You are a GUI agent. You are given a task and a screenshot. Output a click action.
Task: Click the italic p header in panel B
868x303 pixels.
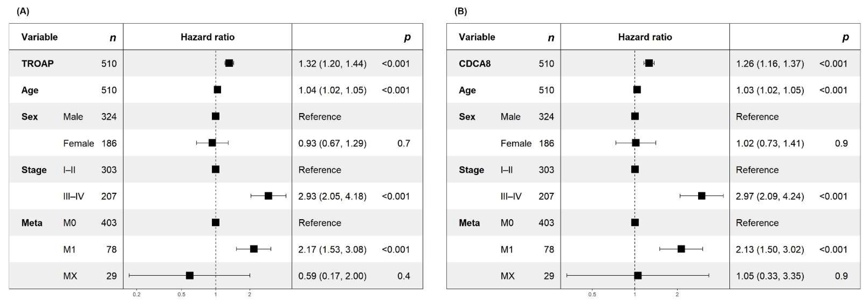tap(845, 37)
